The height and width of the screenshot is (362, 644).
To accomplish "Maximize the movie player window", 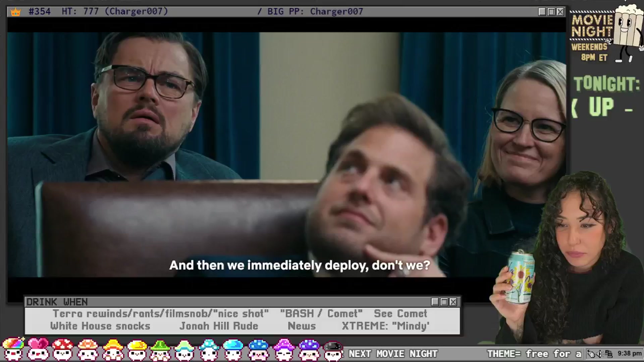I will pyautogui.click(x=551, y=12).
